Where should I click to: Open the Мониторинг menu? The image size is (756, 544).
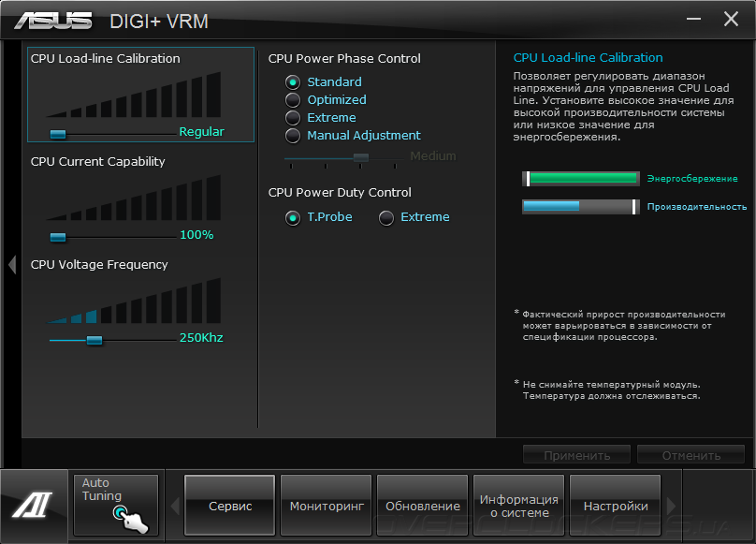(327, 505)
